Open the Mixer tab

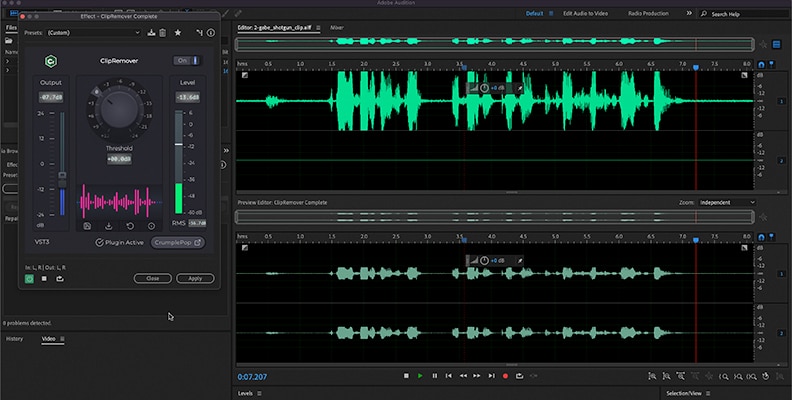click(x=337, y=28)
